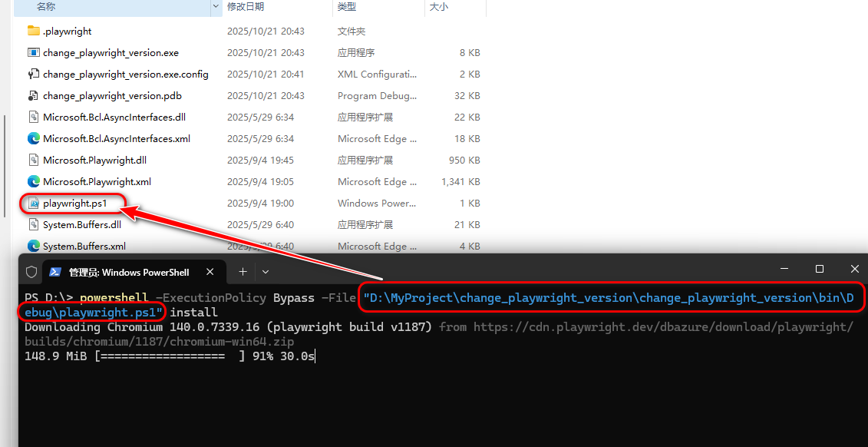Open the terminal profile dropdown arrow
Image resolution: width=868 pixels, height=447 pixels.
(x=266, y=272)
